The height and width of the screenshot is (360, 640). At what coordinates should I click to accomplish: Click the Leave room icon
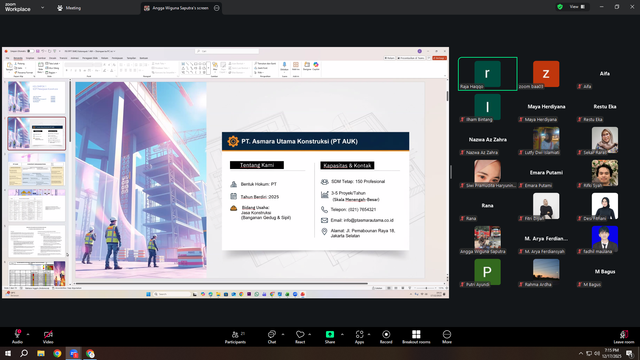click(624, 334)
